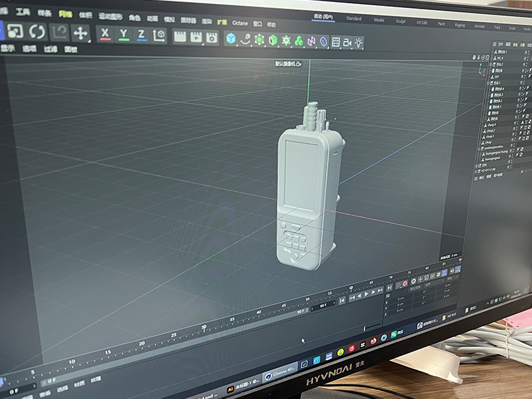The width and height of the screenshot is (532, 399).
Task: Click the Camera object icon
Action: click(347, 42)
